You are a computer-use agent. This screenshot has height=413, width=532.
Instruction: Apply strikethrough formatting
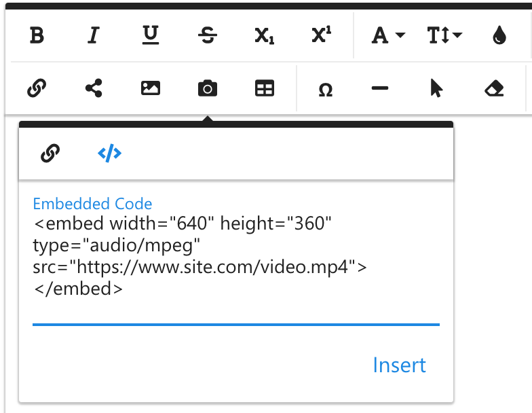tap(208, 35)
